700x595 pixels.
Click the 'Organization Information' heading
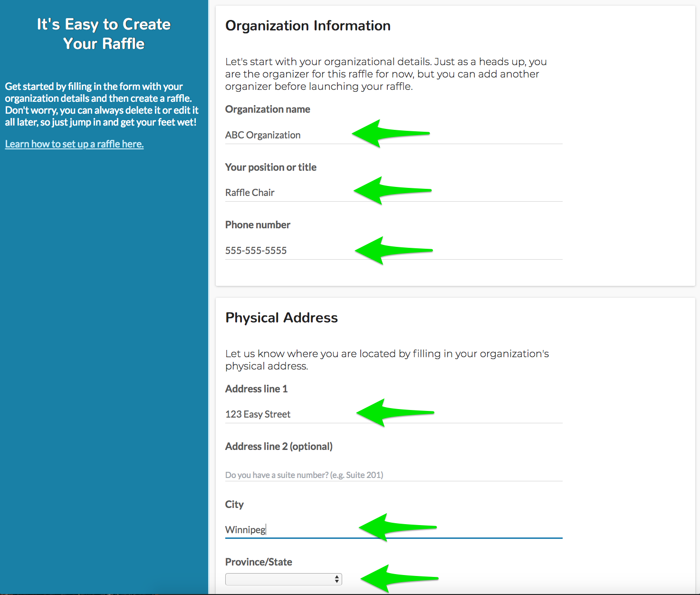(x=307, y=26)
